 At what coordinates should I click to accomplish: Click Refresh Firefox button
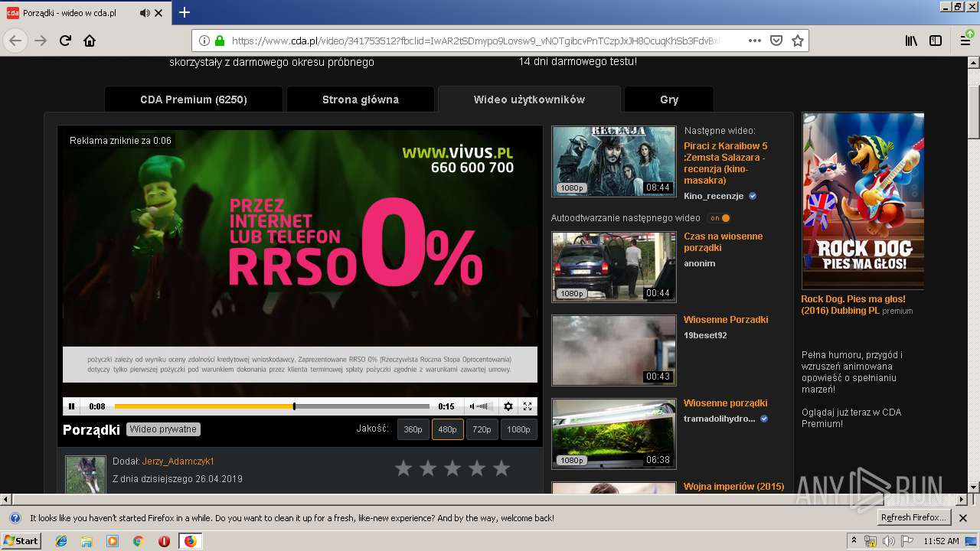tap(913, 518)
